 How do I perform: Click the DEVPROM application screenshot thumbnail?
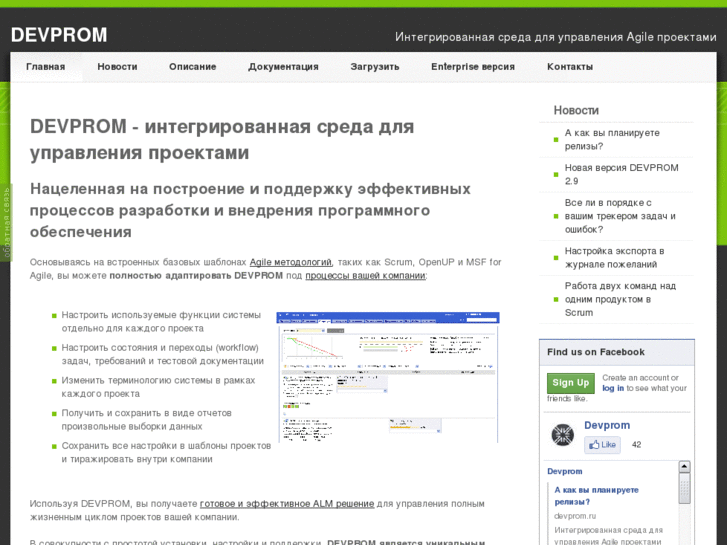tap(388, 377)
